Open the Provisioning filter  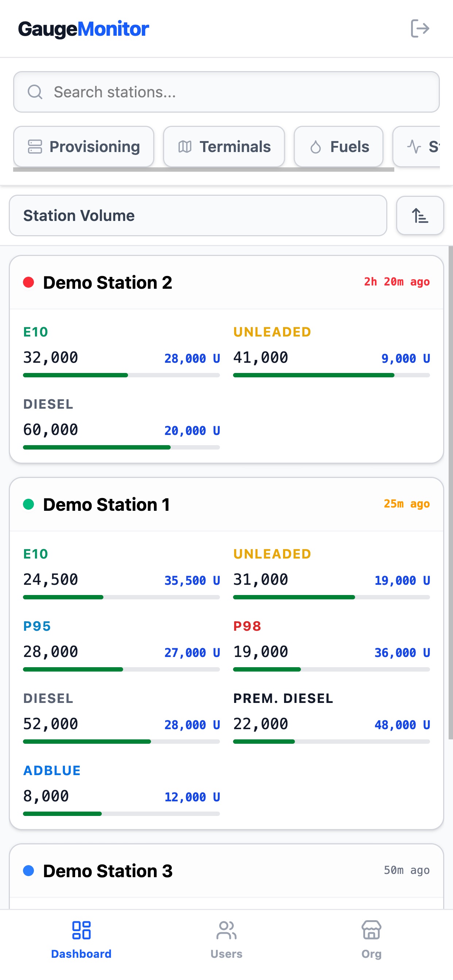[x=84, y=147]
